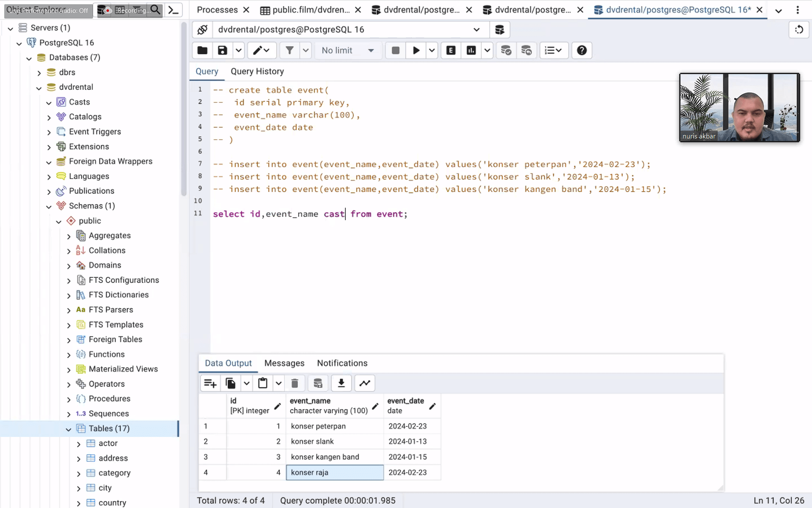Open the No limit rows dropdown

pos(348,50)
